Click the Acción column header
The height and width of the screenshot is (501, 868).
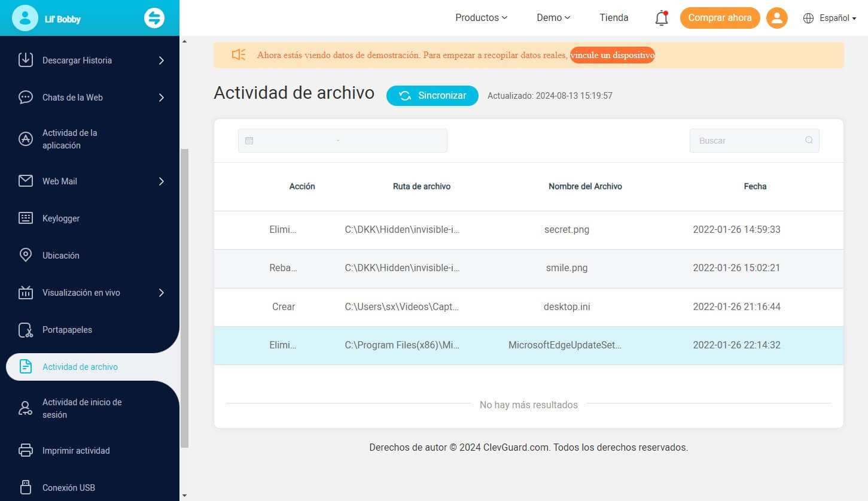tap(302, 186)
